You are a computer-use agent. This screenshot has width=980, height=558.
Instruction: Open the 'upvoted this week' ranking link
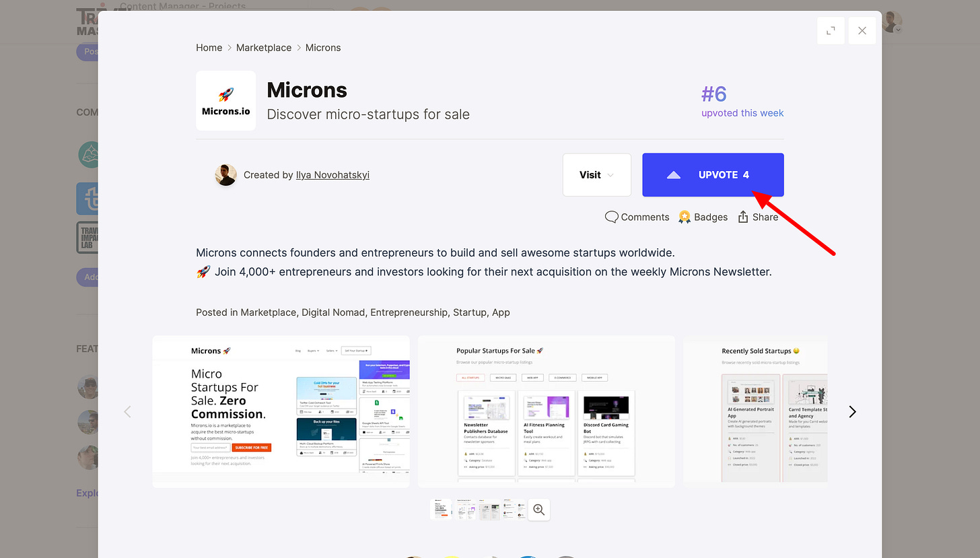(742, 113)
